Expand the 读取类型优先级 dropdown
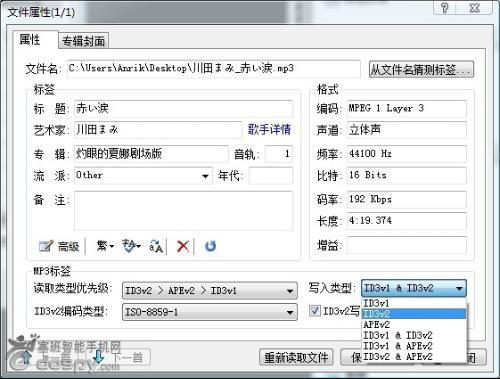Image resolution: width=500 pixels, height=379 pixels. coord(290,291)
